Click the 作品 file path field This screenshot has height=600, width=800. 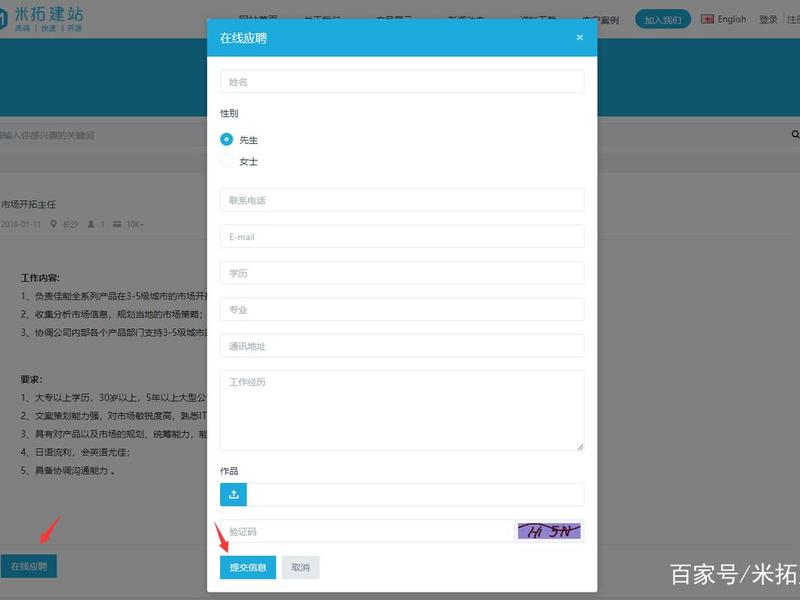coord(415,494)
